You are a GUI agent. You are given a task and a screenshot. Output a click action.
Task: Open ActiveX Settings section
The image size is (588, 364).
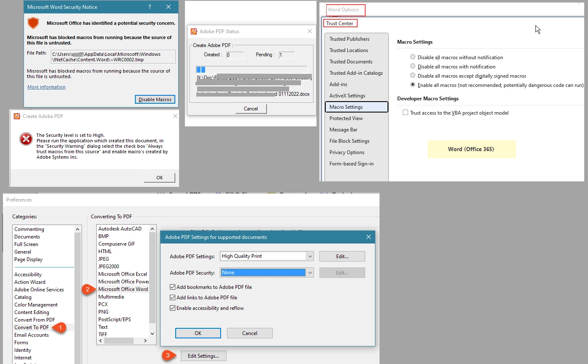pyautogui.click(x=347, y=96)
